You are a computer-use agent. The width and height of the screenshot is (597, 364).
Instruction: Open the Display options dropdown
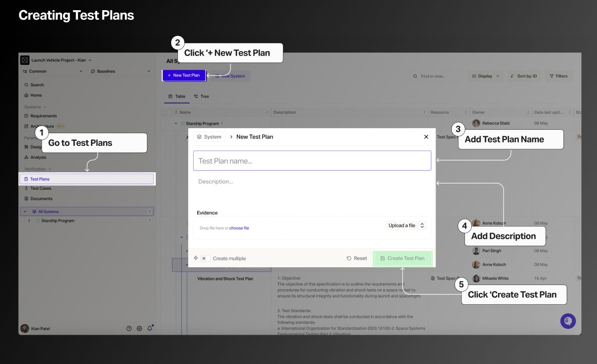coord(486,76)
